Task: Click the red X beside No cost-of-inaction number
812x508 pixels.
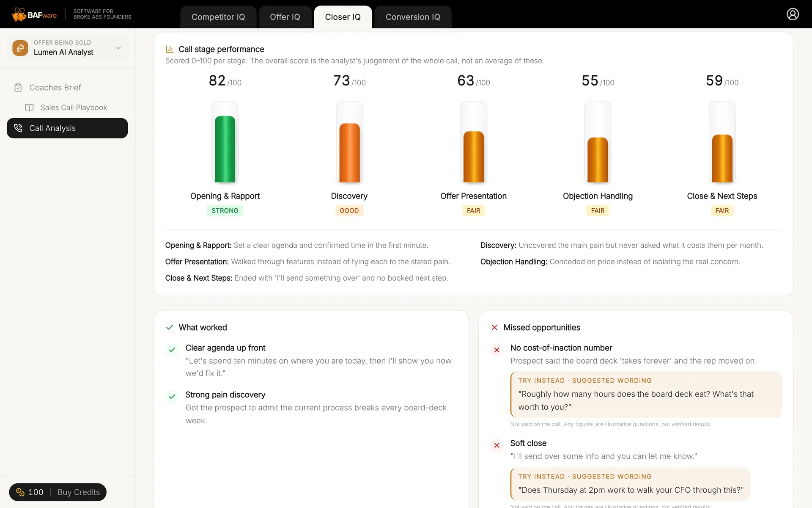Action: (x=497, y=350)
